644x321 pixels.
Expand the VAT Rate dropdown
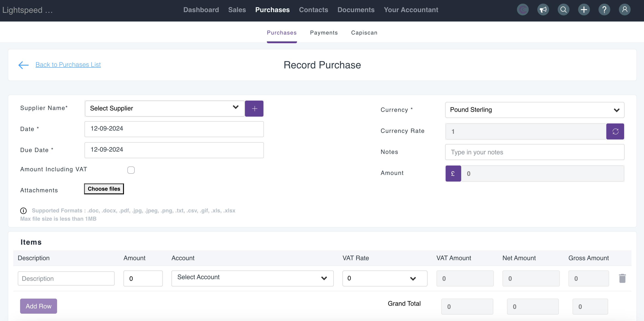coord(384,278)
